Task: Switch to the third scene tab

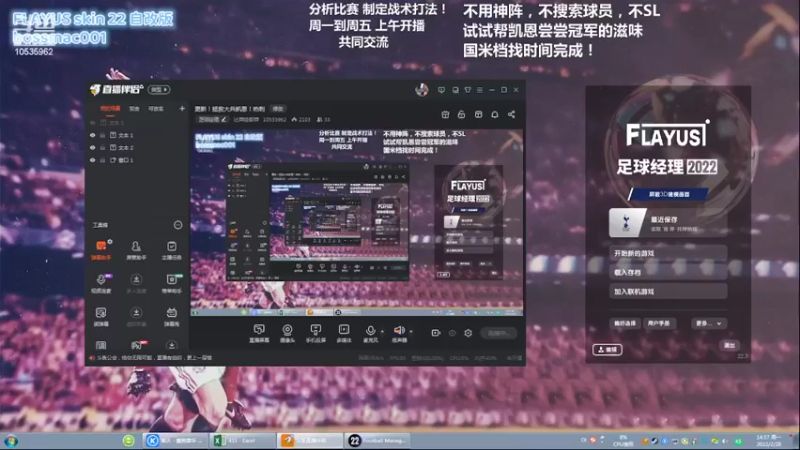Action: (156, 109)
